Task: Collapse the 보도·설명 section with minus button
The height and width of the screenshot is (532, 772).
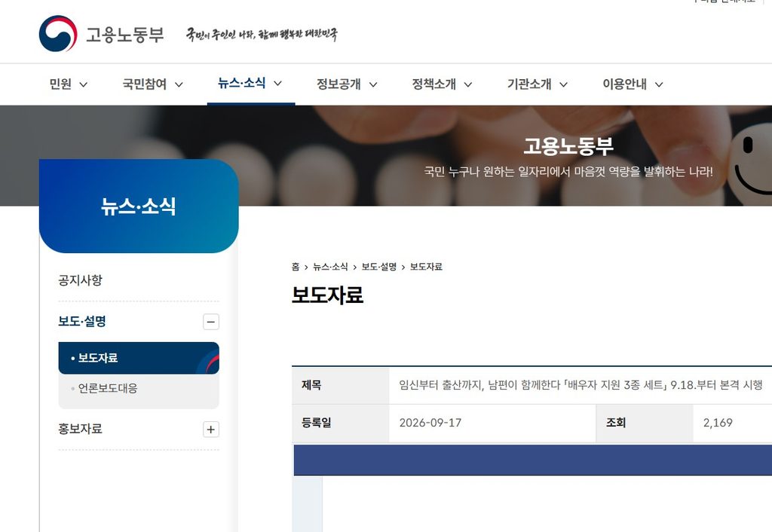Action: coord(211,322)
